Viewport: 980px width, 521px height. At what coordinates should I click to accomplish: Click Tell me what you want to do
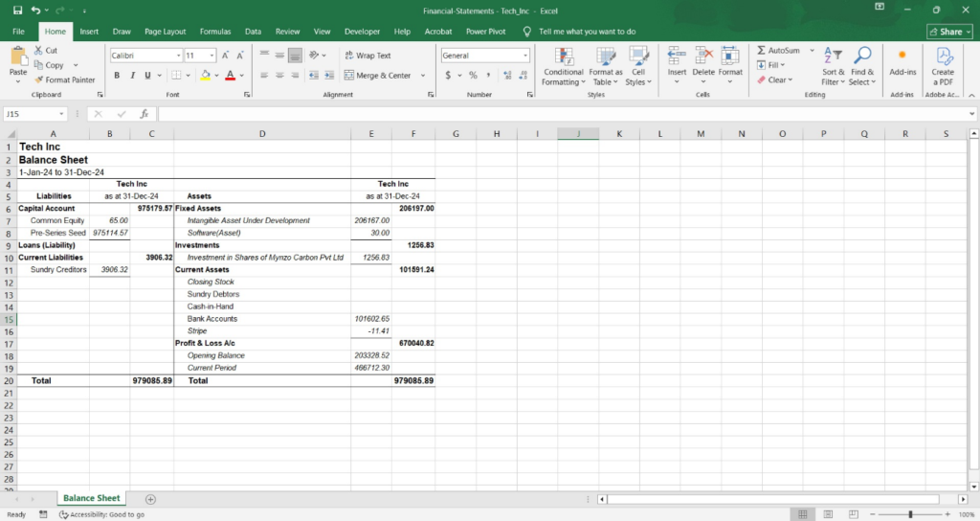click(587, 32)
